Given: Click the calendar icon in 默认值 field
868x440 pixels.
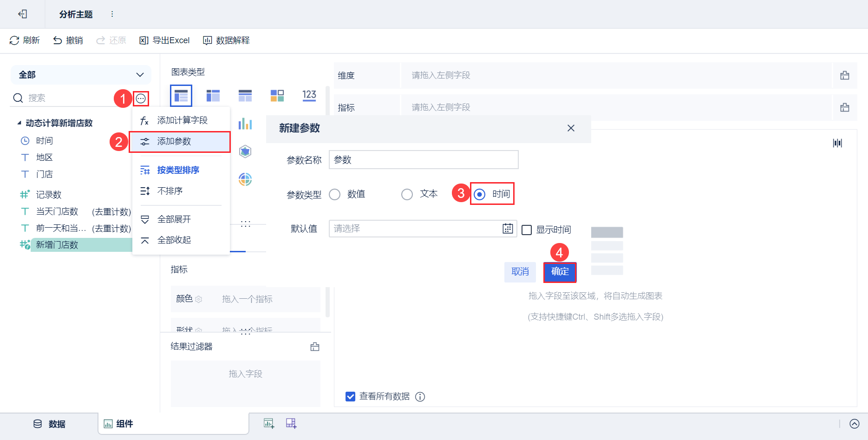Looking at the screenshot, I should pos(508,229).
